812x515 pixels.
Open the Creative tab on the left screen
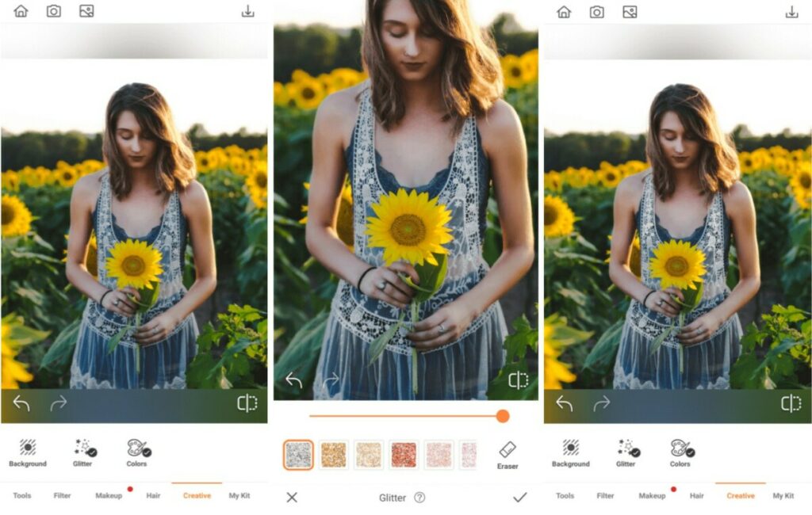point(197,495)
